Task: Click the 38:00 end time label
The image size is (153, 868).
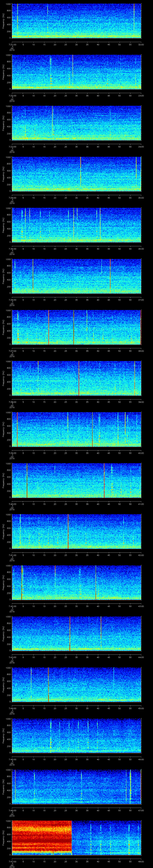Action: tap(141, 351)
